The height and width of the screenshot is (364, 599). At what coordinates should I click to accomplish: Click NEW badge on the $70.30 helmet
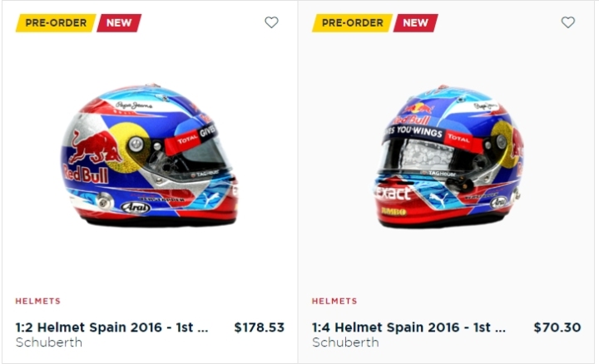click(x=415, y=23)
